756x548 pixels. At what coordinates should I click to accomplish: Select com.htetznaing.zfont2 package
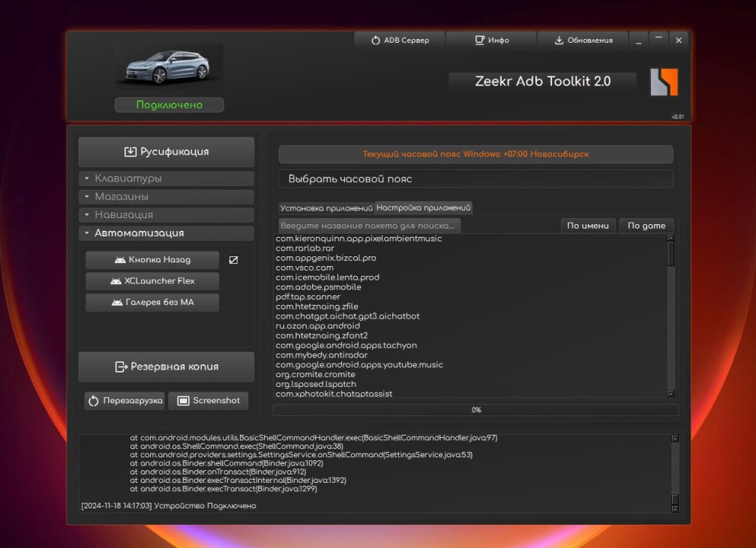click(322, 335)
